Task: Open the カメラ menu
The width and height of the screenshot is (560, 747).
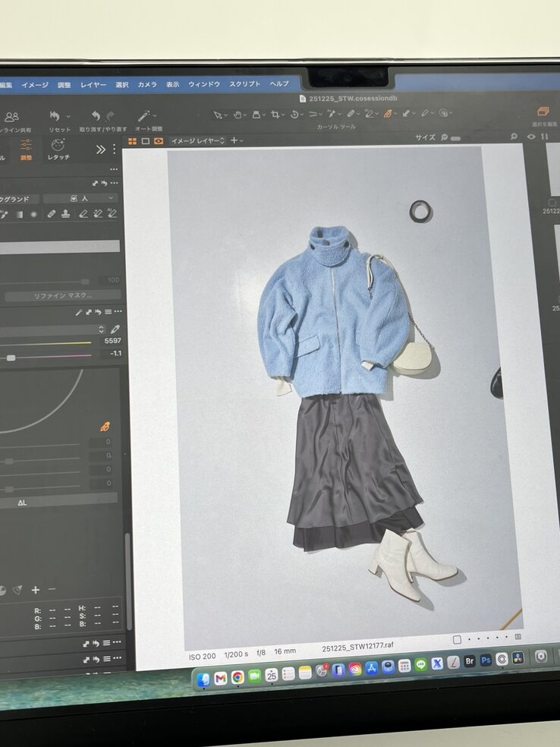Action: (147, 84)
